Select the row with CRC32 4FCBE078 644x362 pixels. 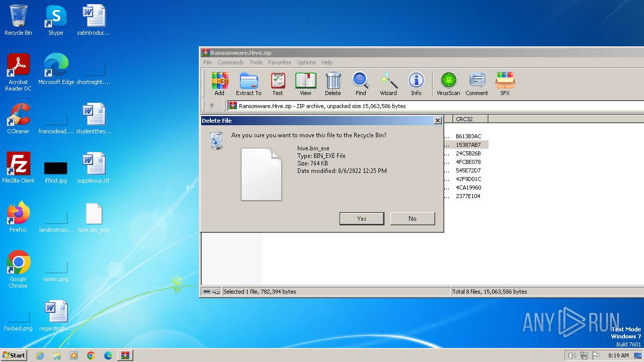468,162
